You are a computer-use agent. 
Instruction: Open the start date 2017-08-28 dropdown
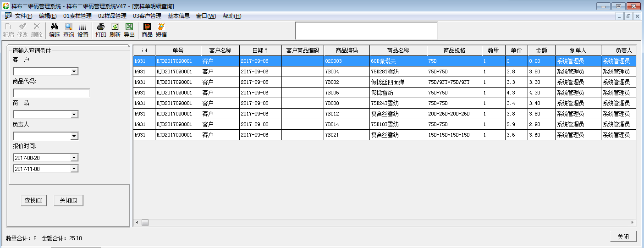tap(74, 158)
